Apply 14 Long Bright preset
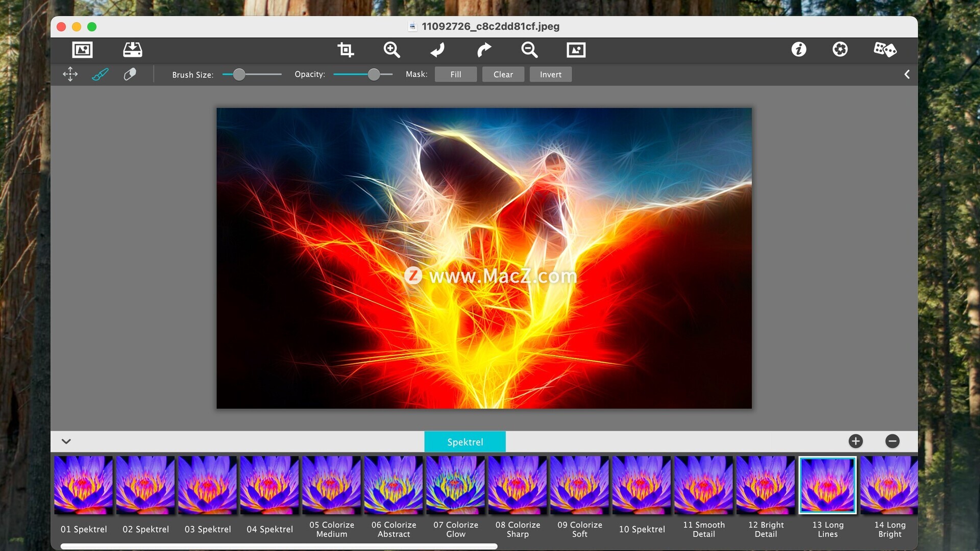This screenshot has width=980, height=551. point(889,485)
